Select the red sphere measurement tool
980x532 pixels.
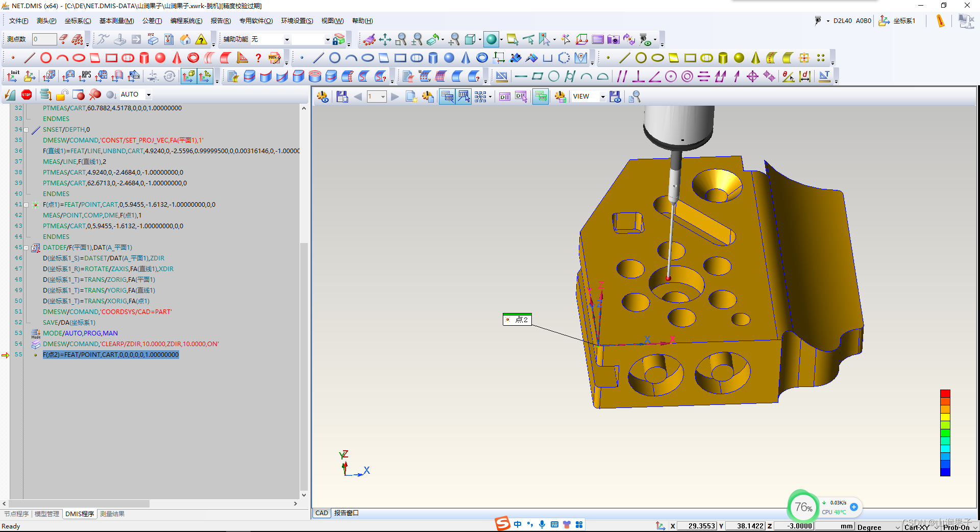coord(160,58)
